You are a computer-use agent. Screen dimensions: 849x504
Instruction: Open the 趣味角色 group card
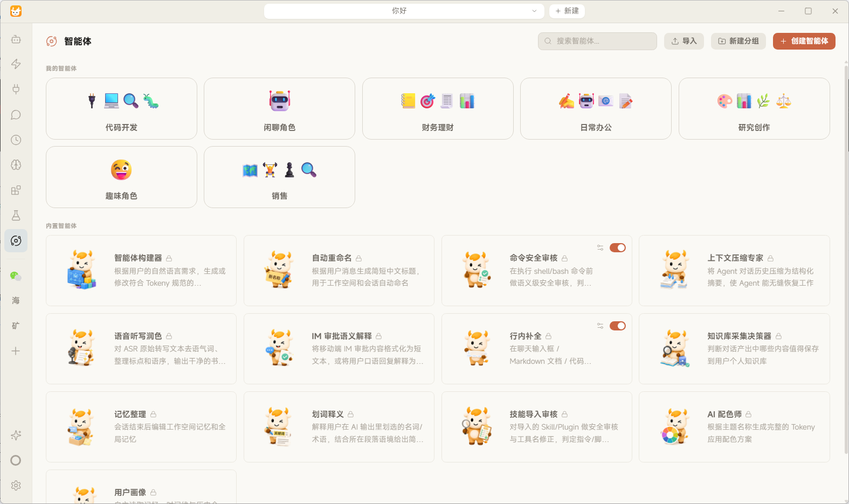121,177
